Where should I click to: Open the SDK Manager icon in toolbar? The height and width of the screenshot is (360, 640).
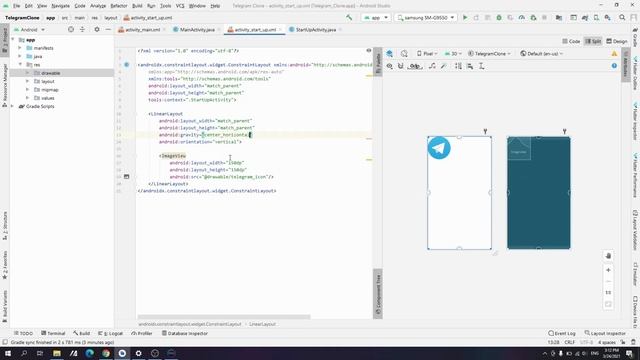click(x=608, y=18)
